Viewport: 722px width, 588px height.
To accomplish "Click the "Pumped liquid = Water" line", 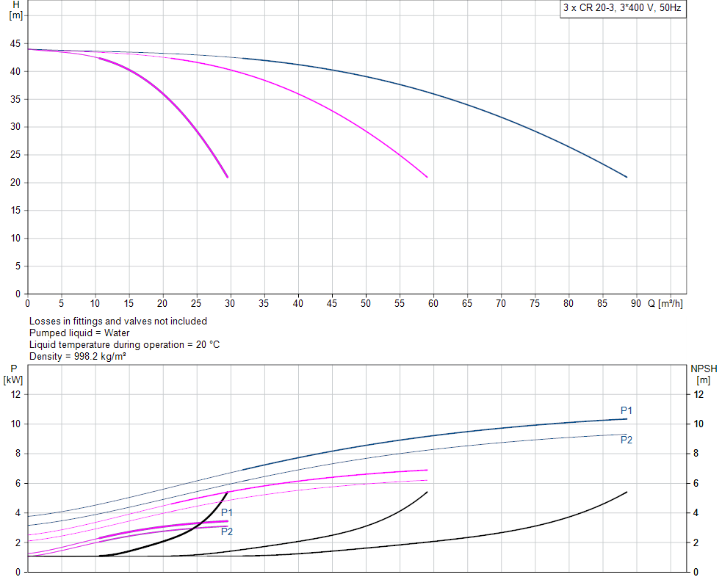I will coord(79,333).
